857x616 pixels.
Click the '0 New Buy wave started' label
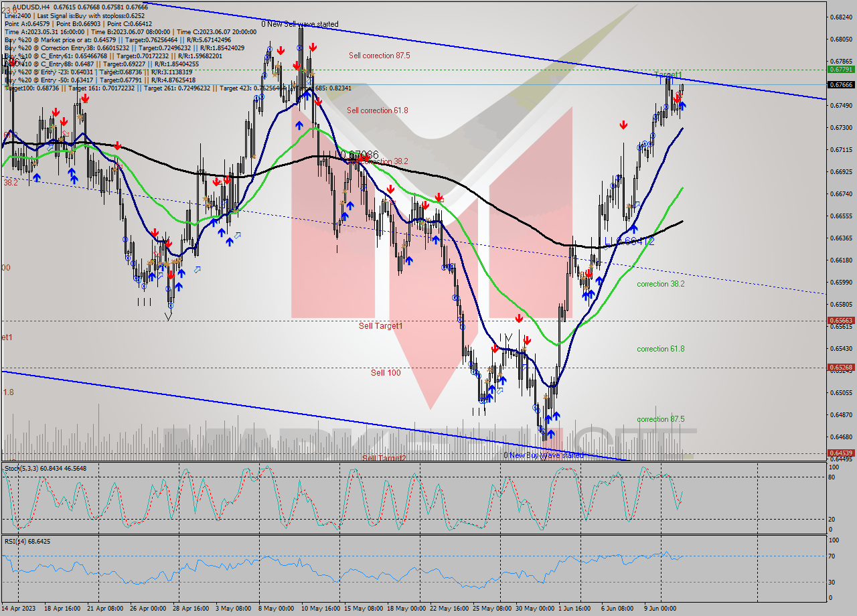click(x=543, y=455)
